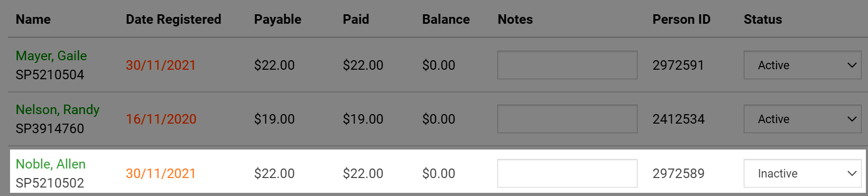
Task: Sort by Balance column header
Action: coord(446,20)
